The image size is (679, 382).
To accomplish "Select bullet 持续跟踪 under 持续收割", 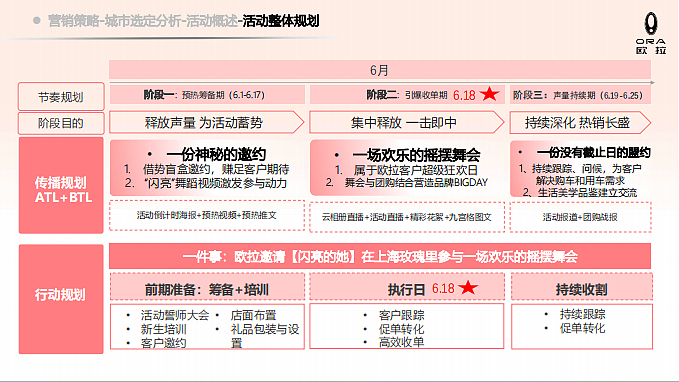I will point(582,314).
